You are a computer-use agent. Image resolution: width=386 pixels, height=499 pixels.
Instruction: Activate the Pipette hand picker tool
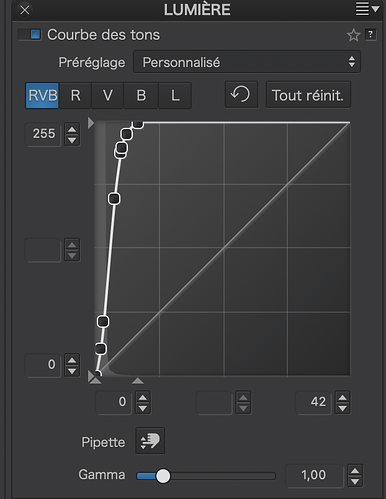pos(150,441)
